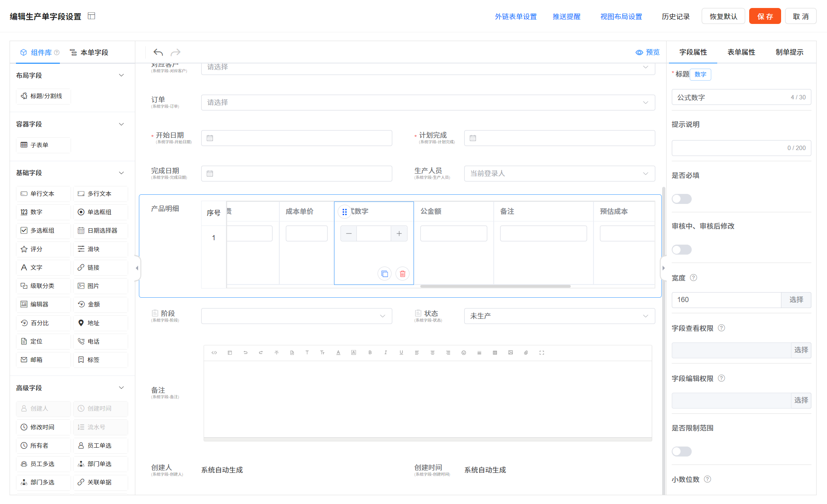Open the 订单 select dropdown

pos(427,103)
